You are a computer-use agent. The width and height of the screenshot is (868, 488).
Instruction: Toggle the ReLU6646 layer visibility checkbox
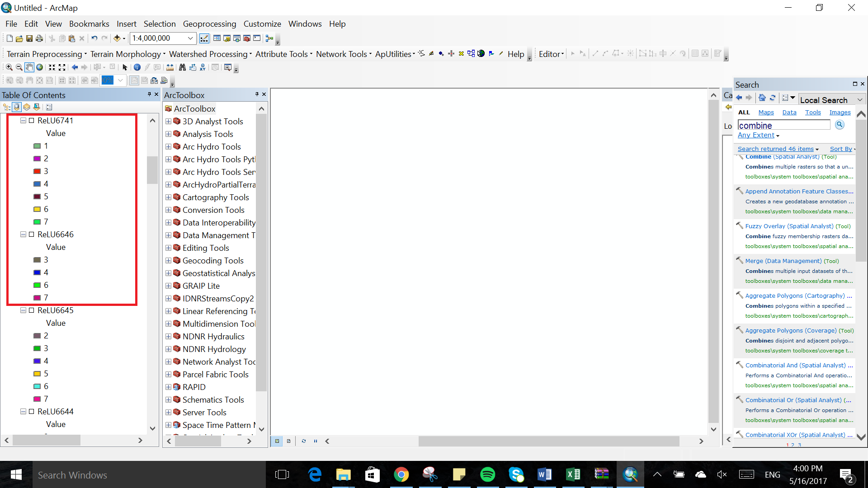32,235
